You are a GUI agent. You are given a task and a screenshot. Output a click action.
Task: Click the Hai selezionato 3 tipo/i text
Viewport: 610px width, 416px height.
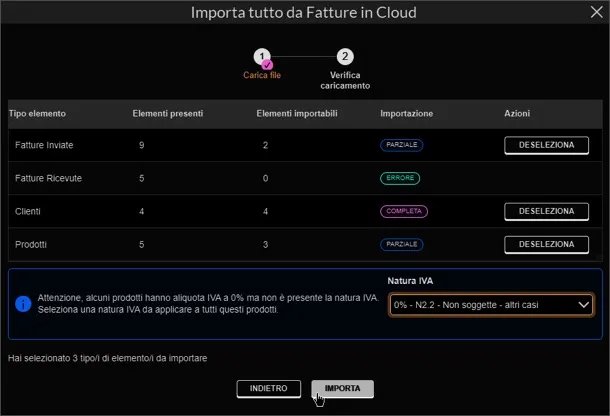pyautogui.click(x=107, y=358)
